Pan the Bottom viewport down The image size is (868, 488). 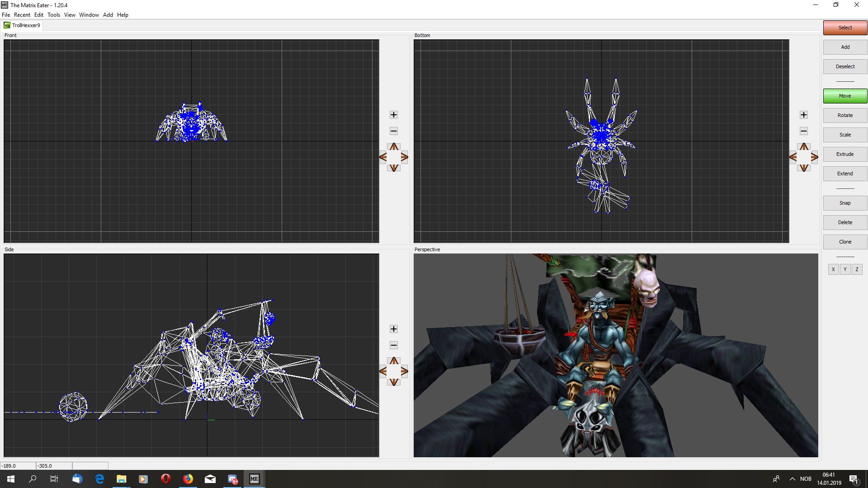coord(804,168)
